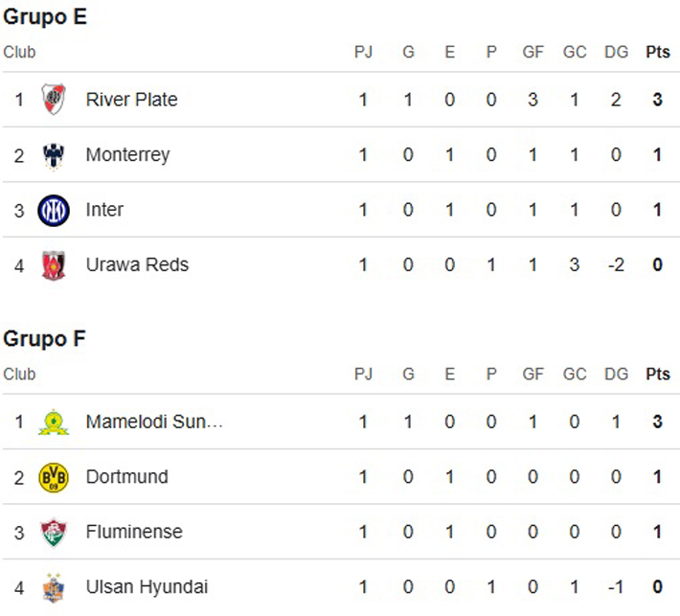Click the Inter club logo
This screenshot has height=616, width=680.
click(54, 211)
